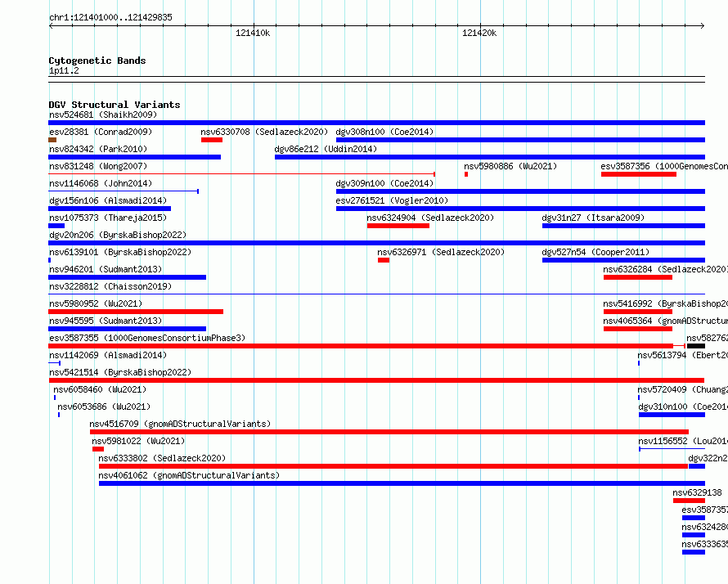Open the nsv5980886 (Wu2021) variant
The width and height of the screenshot is (728, 584).
pos(510,166)
